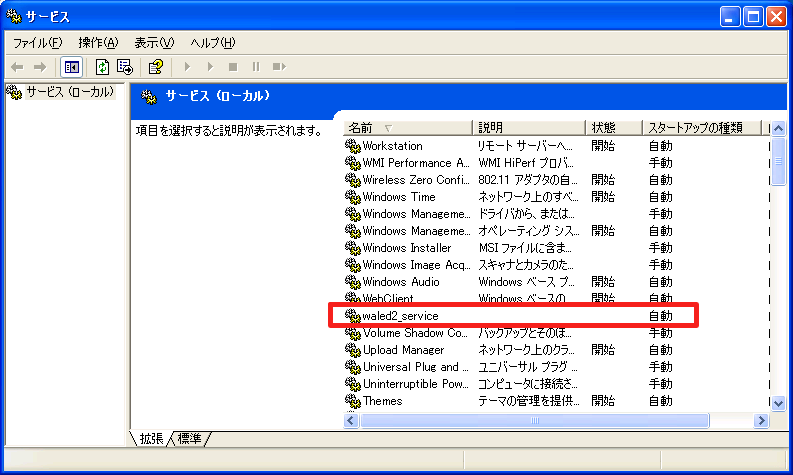Click the Universal Plug and Play icon
793x475 pixels.
pyautogui.click(x=353, y=367)
